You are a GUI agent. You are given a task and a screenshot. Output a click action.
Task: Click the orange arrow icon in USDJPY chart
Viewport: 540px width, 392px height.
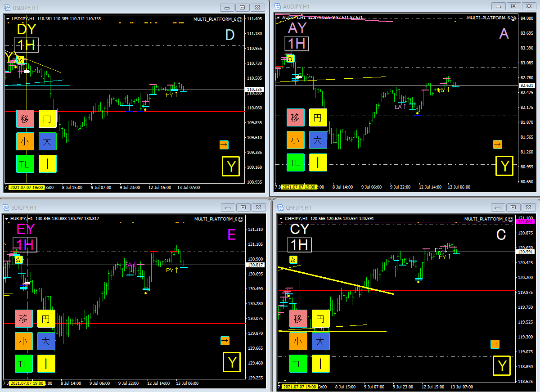tap(224, 144)
